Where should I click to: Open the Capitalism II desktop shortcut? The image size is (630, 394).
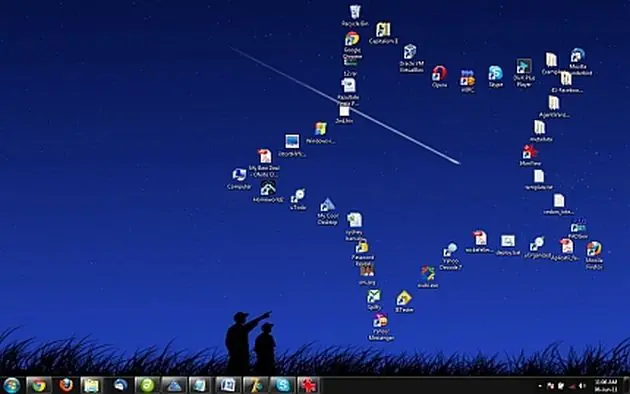point(383,30)
